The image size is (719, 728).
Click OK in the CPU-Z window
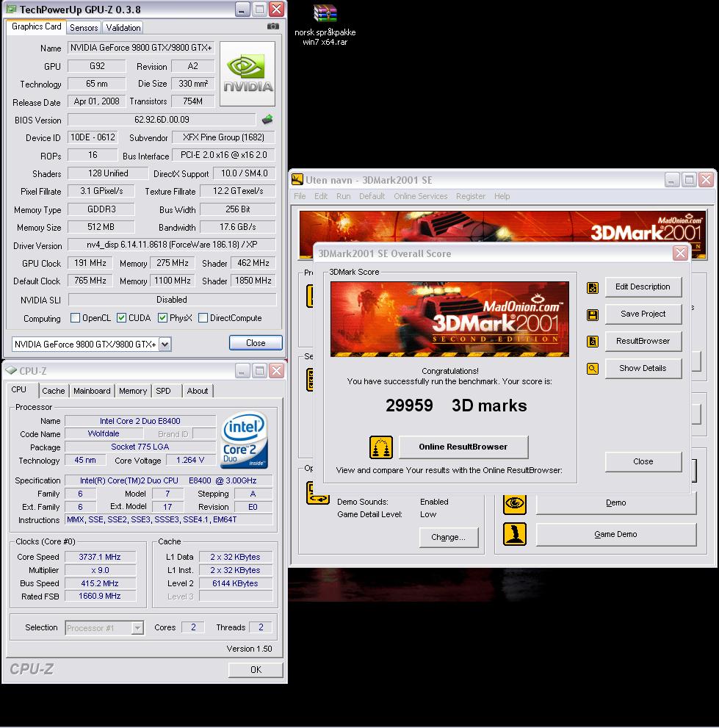pos(256,669)
